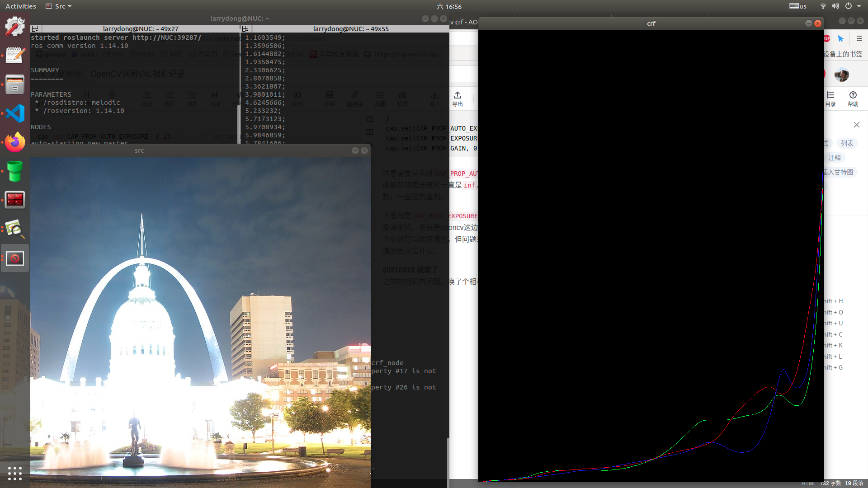Open Firefox from the dock
This screenshot has height=488, width=868.
point(15,142)
